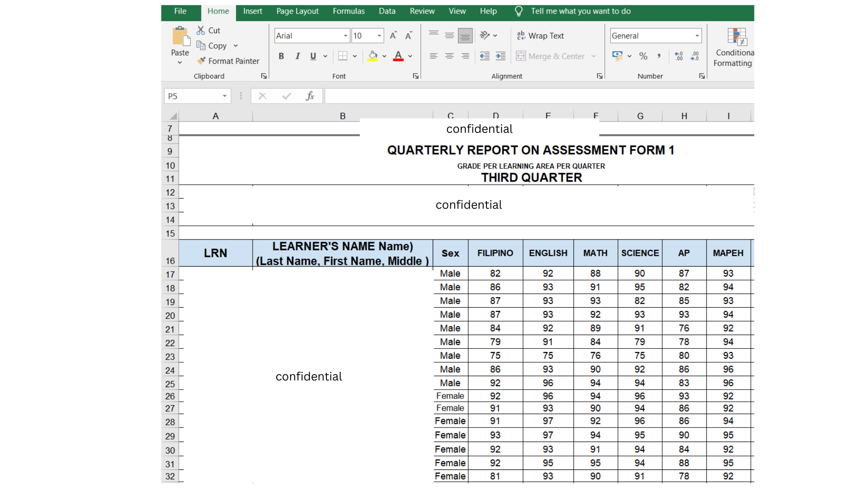The image size is (868, 488).
Task: Toggle Wrap Text on
Action: tap(540, 36)
